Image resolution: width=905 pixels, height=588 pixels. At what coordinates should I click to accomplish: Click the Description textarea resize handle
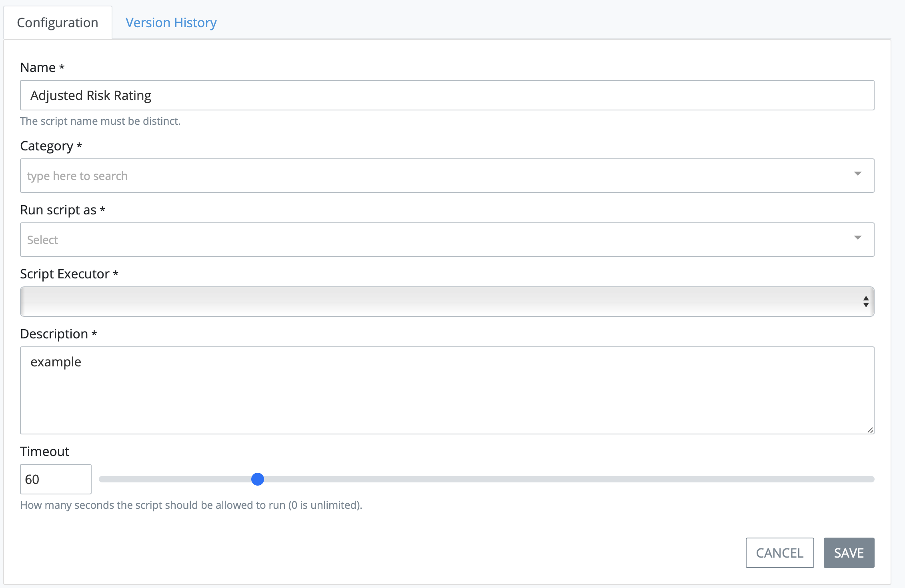tap(870, 430)
